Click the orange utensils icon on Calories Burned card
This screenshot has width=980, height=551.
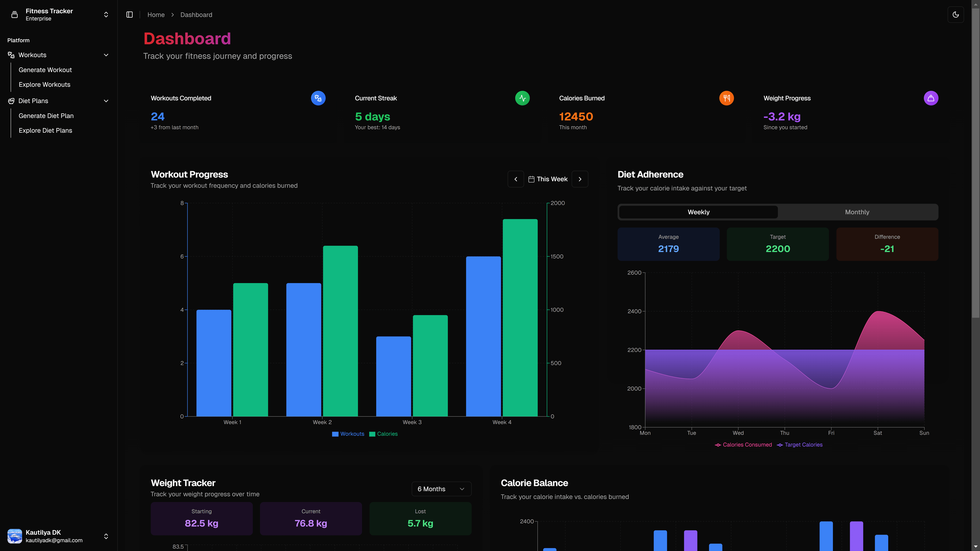727,98
